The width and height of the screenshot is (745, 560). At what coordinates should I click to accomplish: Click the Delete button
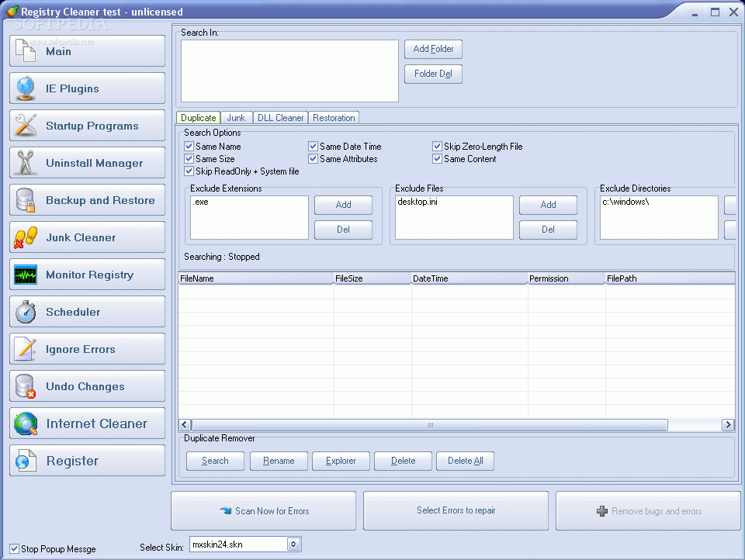point(404,461)
